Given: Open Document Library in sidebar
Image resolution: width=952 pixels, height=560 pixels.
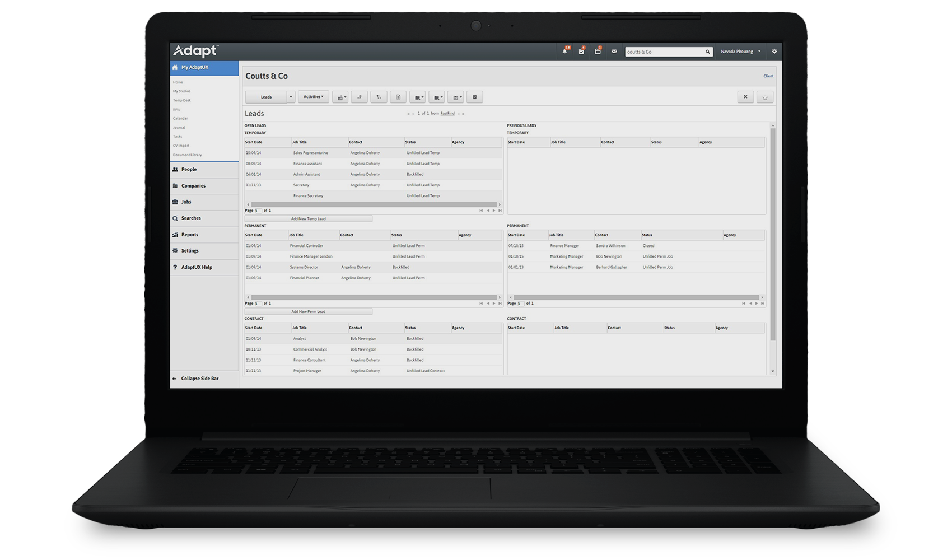Looking at the screenshot, I should [188, 155].
